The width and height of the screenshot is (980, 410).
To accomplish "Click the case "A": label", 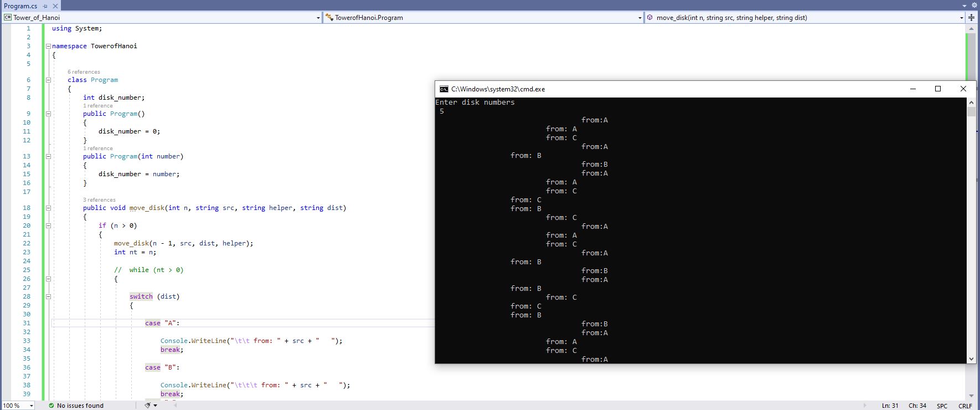I will coord(162,323).
